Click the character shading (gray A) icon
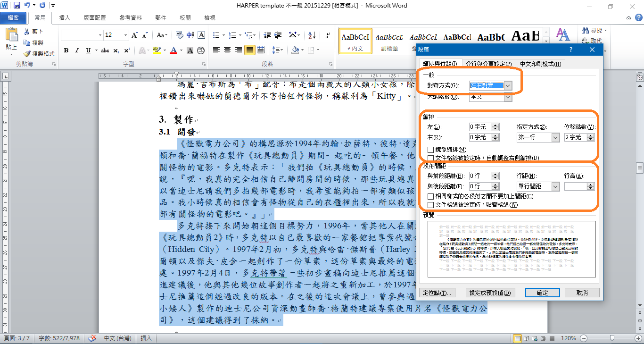 click(190, 50)
